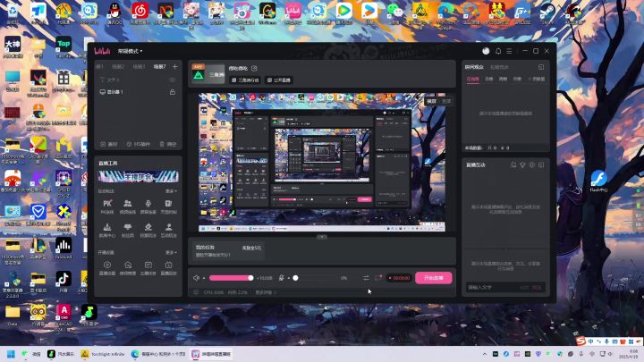644x362 pixels.
Task: Mute the desktop audio speaker icon
Action: (x=196, y=278)
